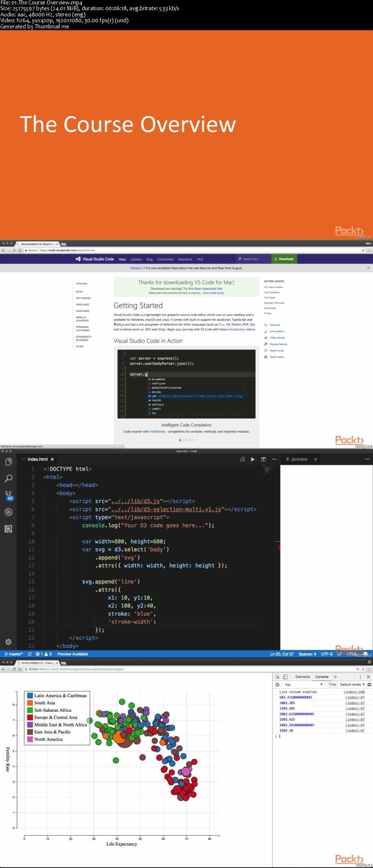Click the green Download button

pos(284,259)
